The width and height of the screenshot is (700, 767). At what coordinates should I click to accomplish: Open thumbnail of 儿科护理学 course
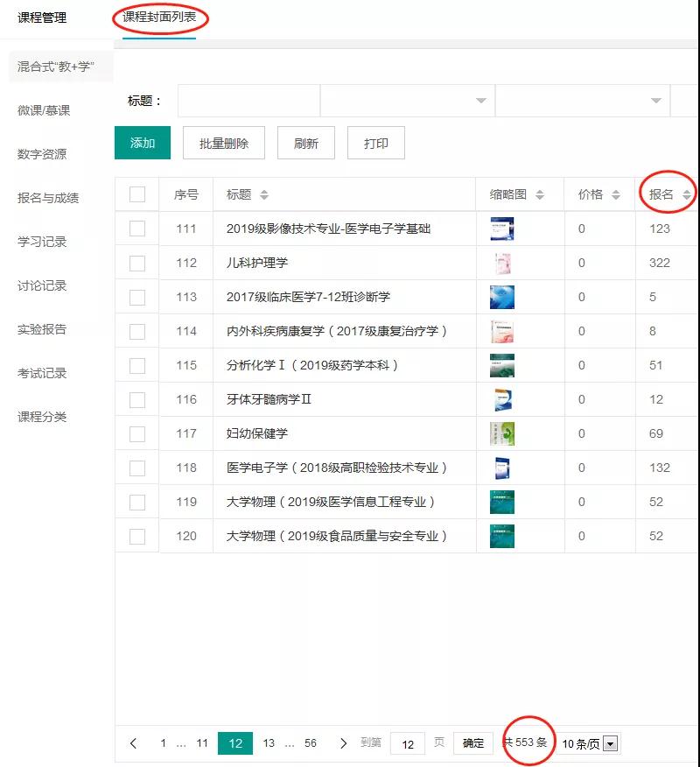point(502,263)
